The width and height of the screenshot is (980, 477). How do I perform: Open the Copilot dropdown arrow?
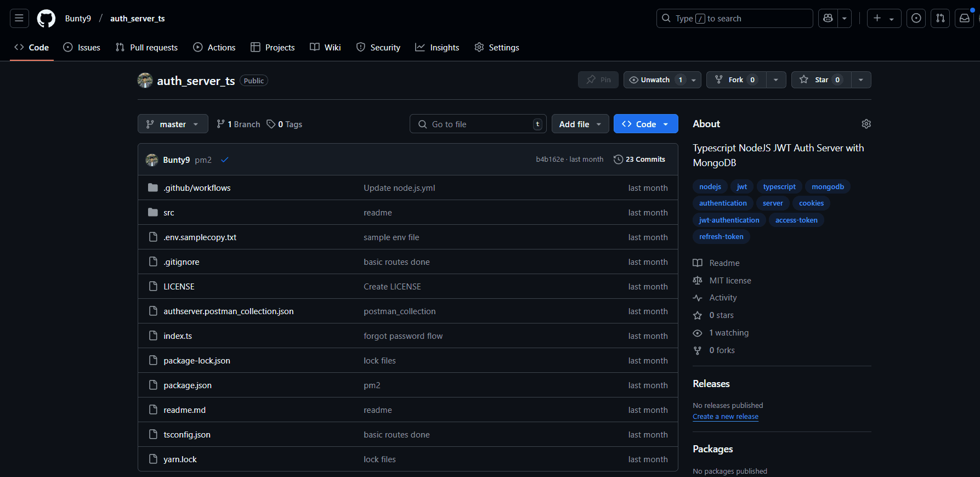click(845, 19)
